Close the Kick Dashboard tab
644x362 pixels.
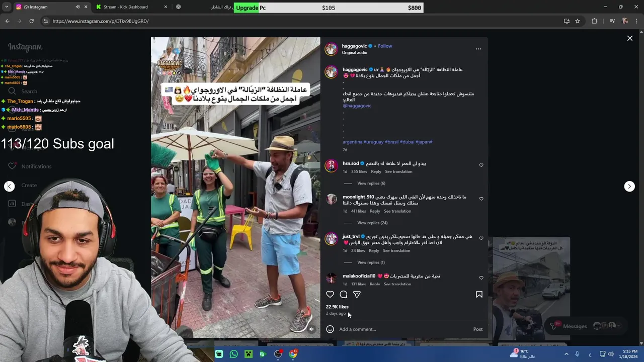(166, 7)
